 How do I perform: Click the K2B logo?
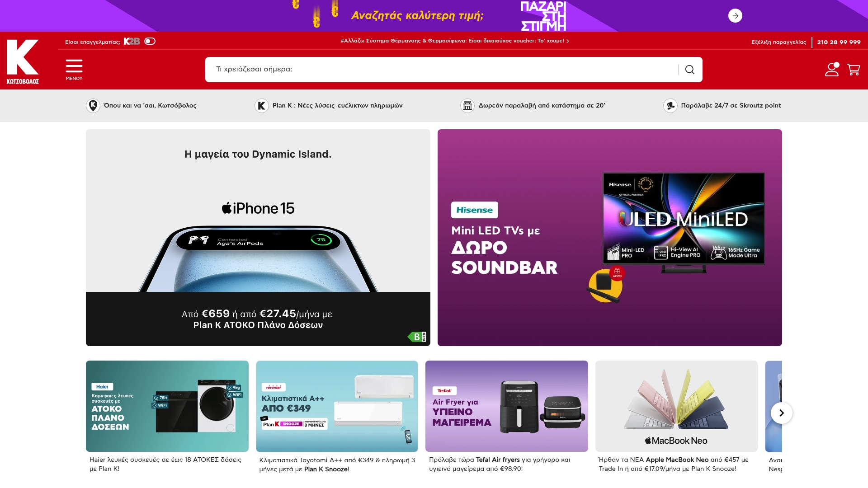[132, 41]
